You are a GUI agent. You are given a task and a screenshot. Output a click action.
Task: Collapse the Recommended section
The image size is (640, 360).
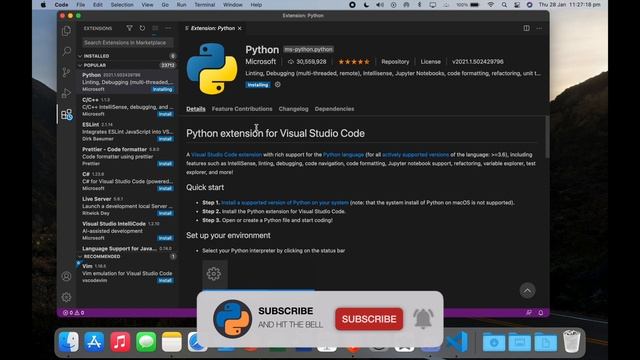pos(128,256)
